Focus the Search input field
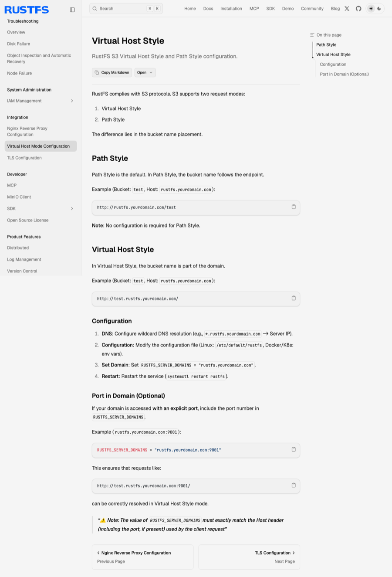This screenshot has width=392, height=577. (x=126, y=8)
